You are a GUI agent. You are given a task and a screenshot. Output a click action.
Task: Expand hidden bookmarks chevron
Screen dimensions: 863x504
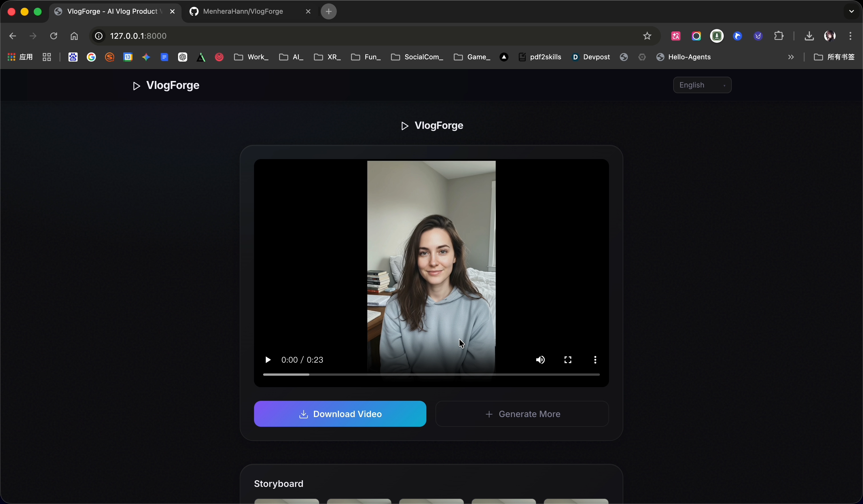coord(791,57)
